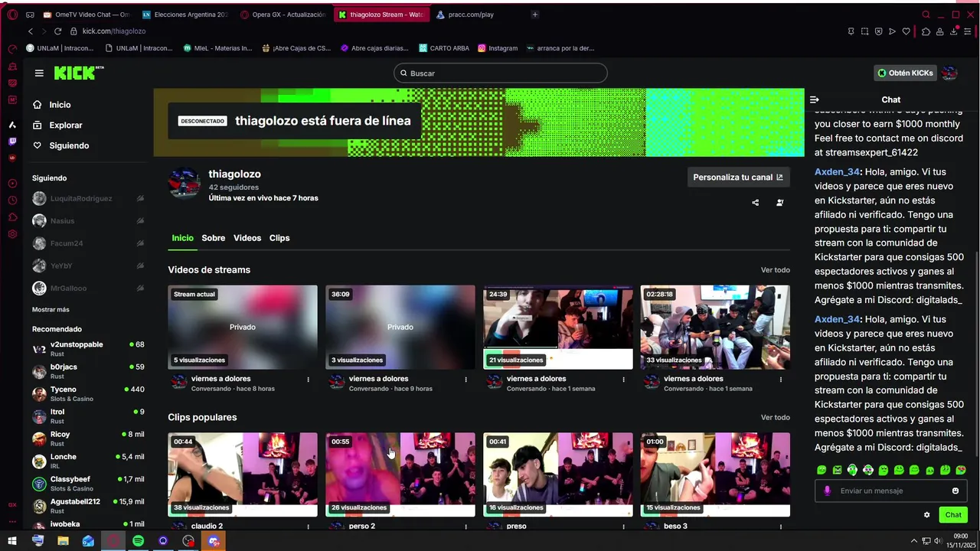Click the ad blocker shield icon
Screen dimensions: 980x551
pyautogui.click(x=879, y=31)
